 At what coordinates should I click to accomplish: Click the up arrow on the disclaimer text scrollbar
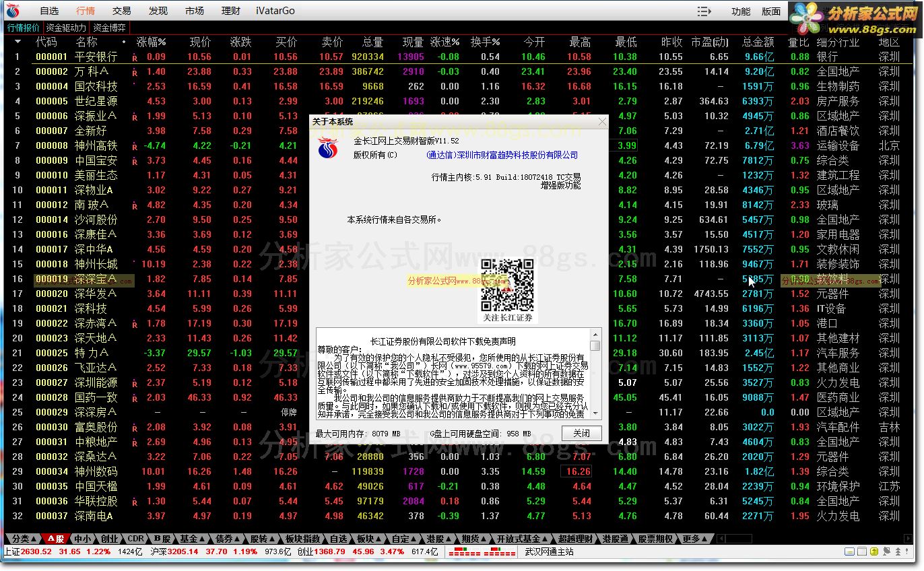point(595,334)
